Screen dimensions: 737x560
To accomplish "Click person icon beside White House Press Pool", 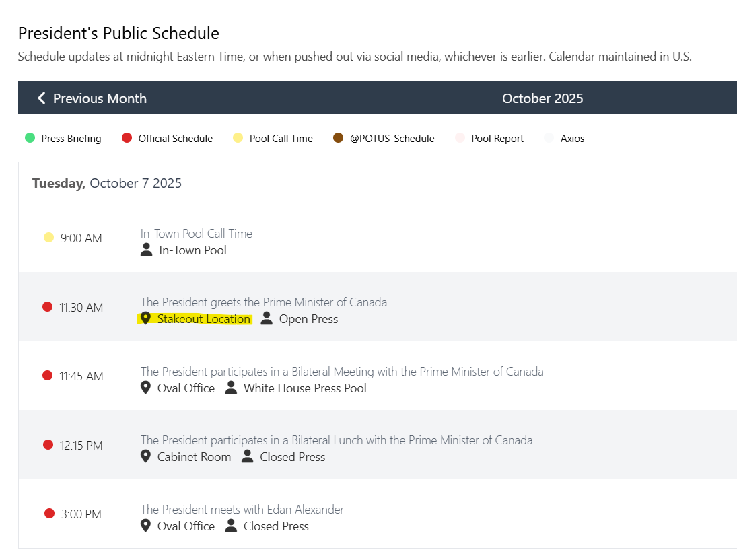I will point(231,388).
